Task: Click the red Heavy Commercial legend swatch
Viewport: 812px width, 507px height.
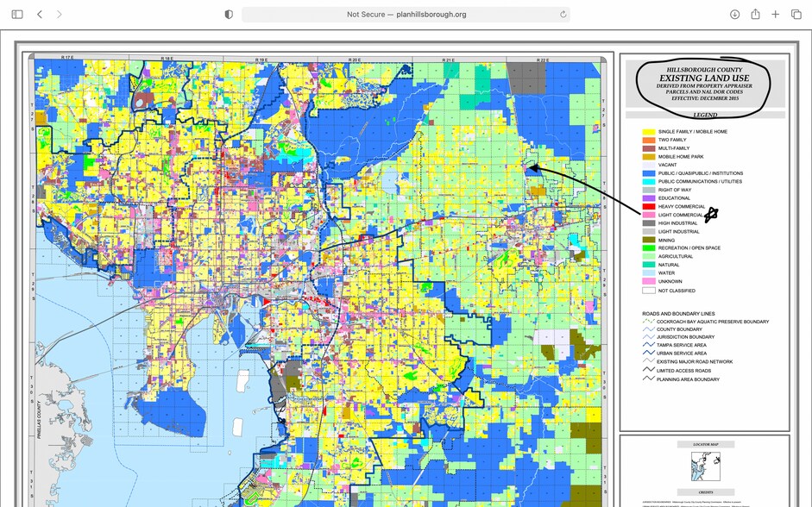Action: pos(647,206)
